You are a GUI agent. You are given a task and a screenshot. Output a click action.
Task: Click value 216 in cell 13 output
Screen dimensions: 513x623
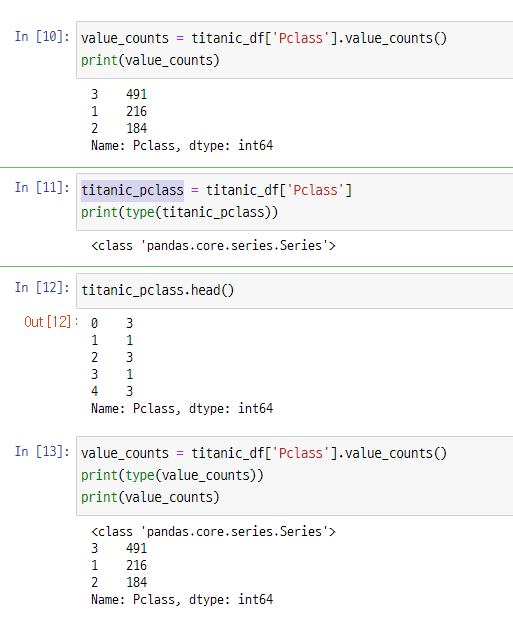137,566
